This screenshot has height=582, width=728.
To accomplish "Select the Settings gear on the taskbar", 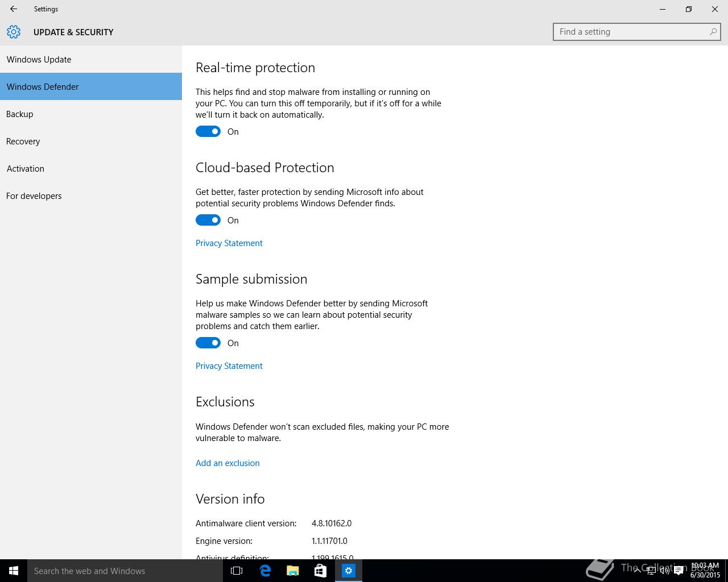I will point(349,571).
